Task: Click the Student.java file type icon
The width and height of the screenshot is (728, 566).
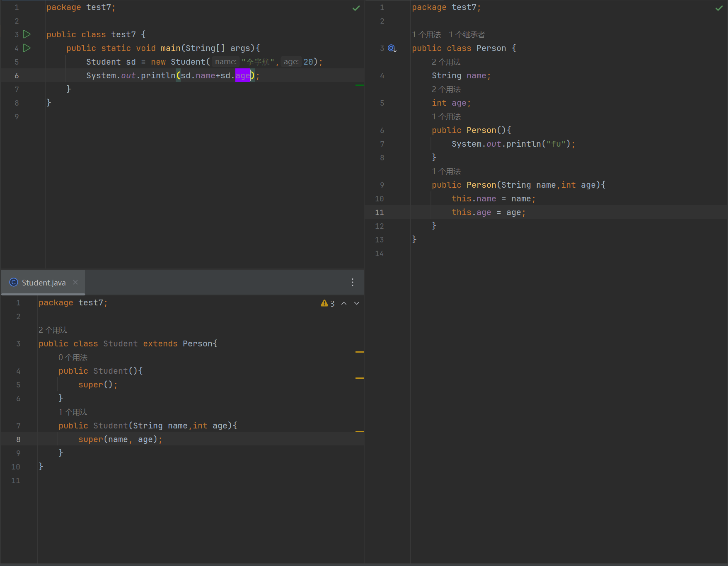Action: click(x=14, y=283)
